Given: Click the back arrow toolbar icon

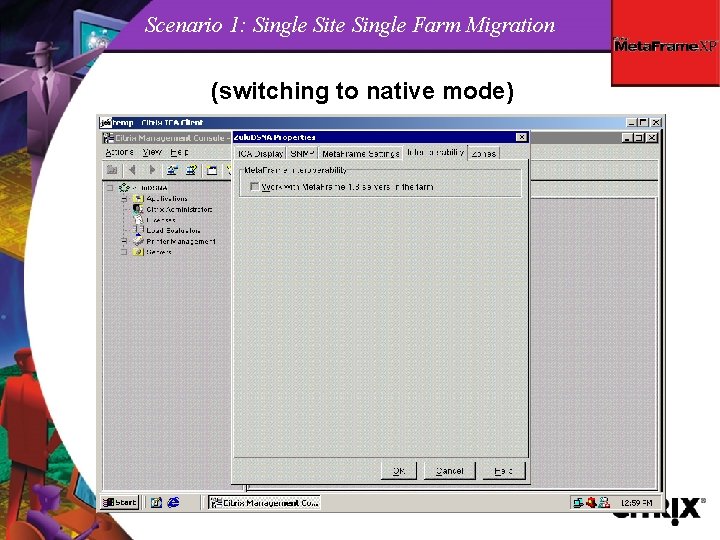Looking at the screenshot, I should point(132,170).
